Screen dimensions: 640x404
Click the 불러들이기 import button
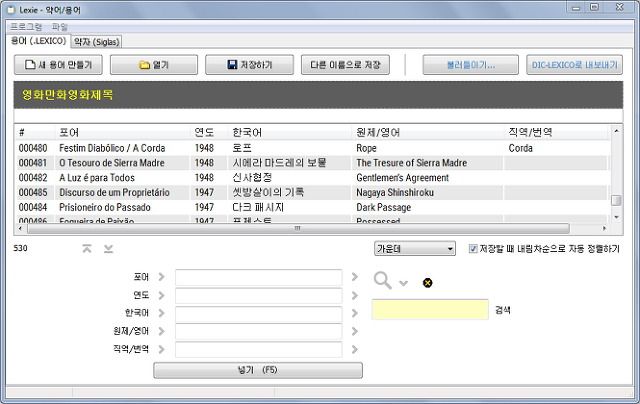(x=471, y=65)
